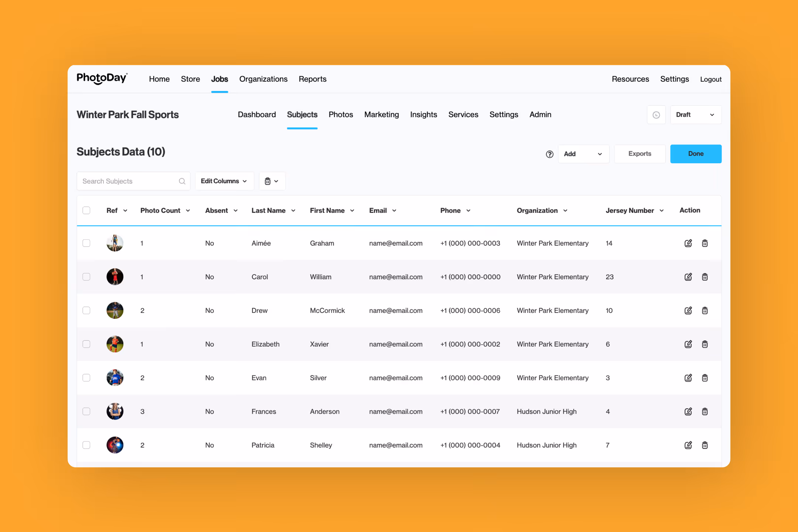The width and height of the screenshot is (798, 532).
Task: Select the checkbox for Aimée Graham row
Action: coord(86,243)
